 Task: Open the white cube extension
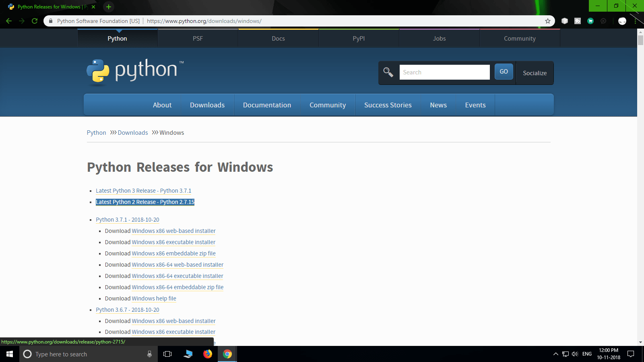[565, 21]
